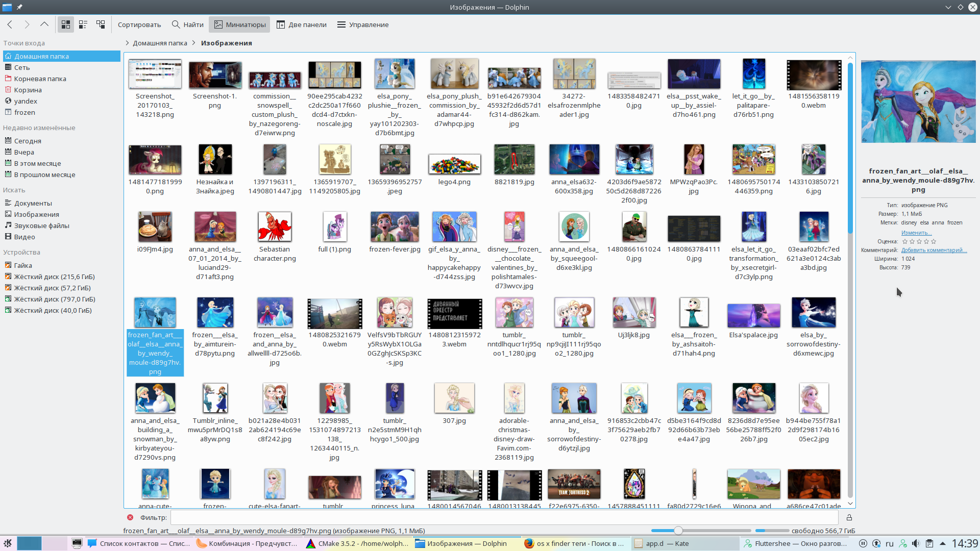Open the Найти search tool

tap(187, 24)
